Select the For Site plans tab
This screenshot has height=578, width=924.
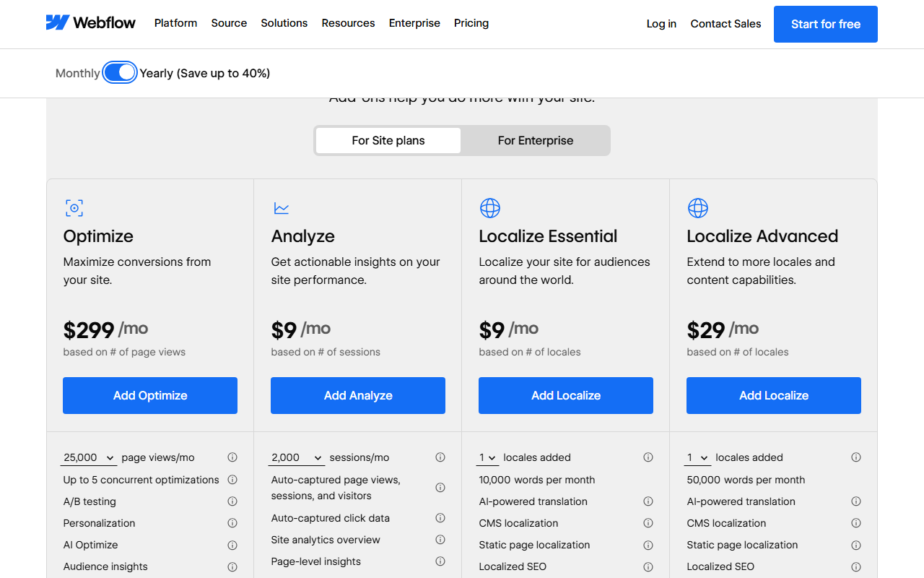pyautogui.click(x=388, y=140)
